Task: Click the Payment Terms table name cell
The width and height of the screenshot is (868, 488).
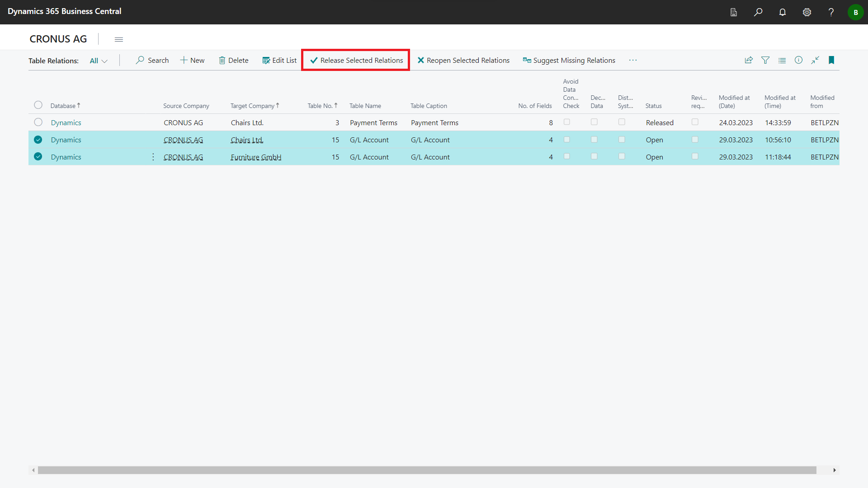Action: click(x=373, y=123)
